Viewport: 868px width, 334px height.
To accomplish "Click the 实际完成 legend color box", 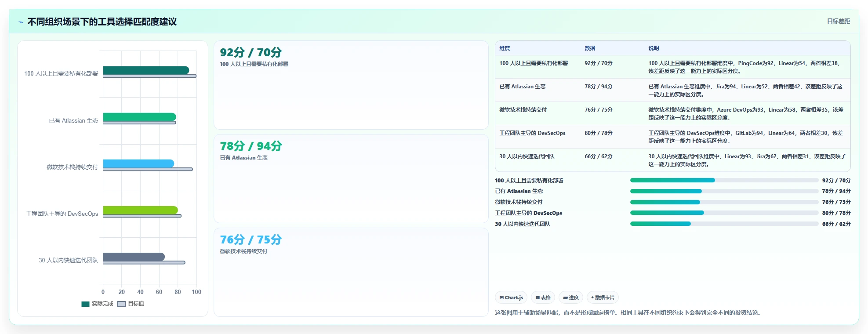I will [85, 304].
